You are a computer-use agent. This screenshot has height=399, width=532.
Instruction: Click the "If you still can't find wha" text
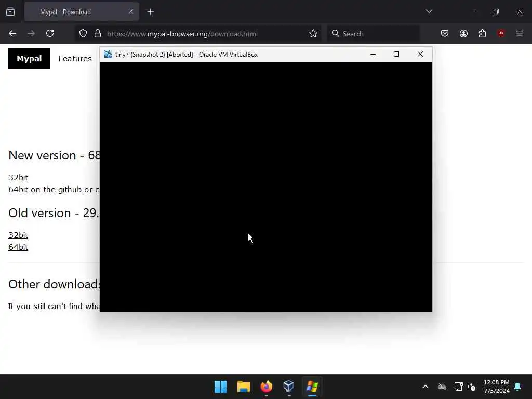(54, 307)
